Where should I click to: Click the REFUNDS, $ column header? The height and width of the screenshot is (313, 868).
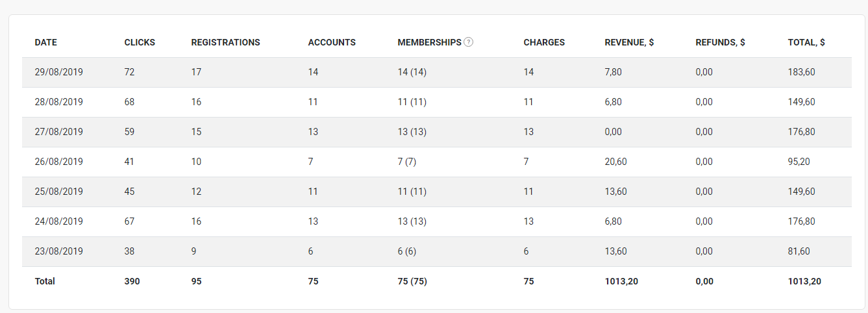coord(720,42)
